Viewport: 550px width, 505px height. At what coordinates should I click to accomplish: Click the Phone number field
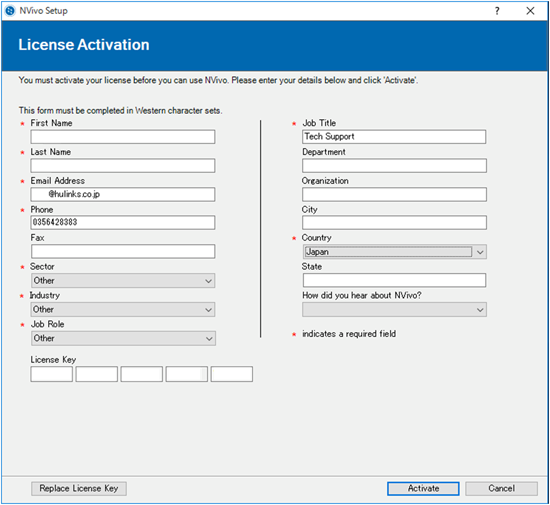pyautogui.click(x=123, y=222)
